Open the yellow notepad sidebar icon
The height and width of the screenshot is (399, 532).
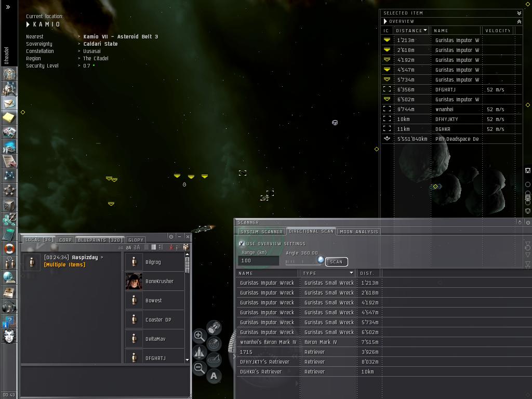click(x=9, y=118)
